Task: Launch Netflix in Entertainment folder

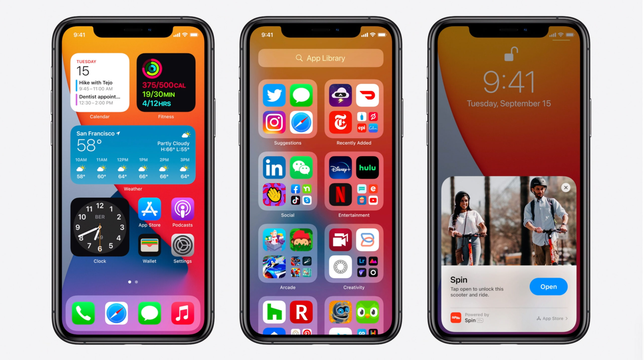Action: [340, 192]
